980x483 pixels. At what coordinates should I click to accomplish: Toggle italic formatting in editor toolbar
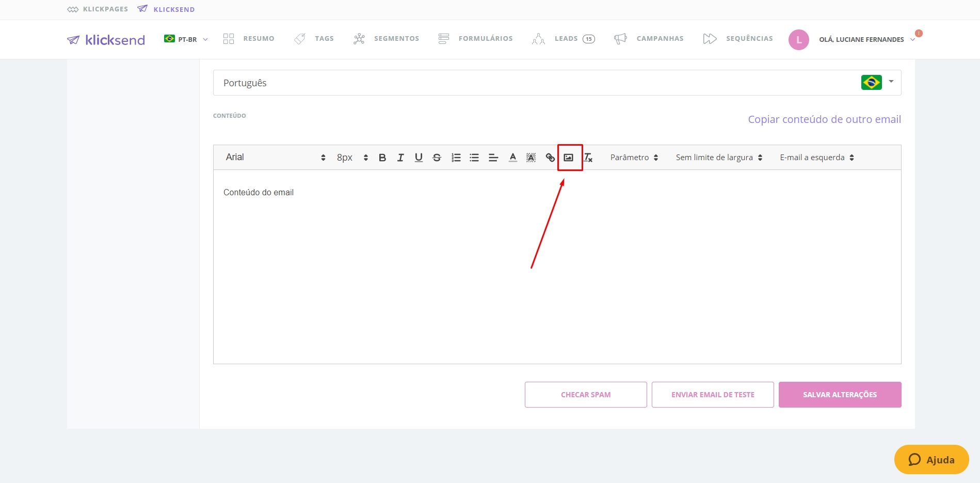(400, 158)
